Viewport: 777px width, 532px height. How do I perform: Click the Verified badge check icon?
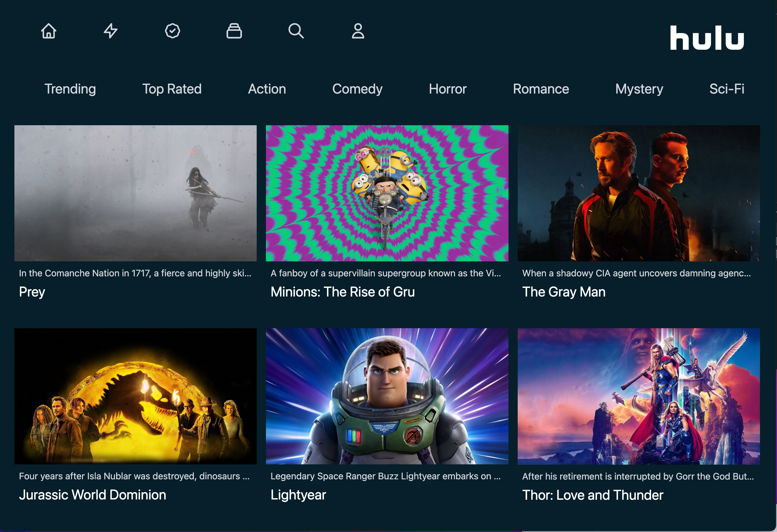coord(173,31)
